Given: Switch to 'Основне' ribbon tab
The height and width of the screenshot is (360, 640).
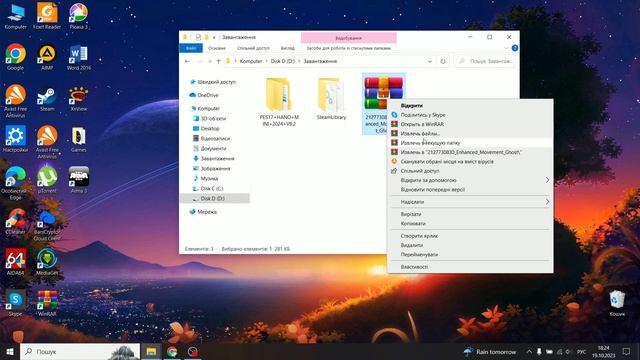Looking at the screenshot, I should coord(217,48).
